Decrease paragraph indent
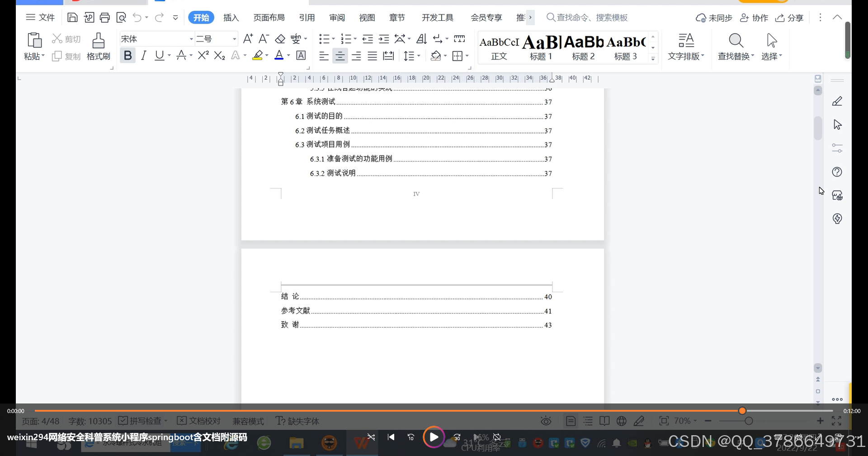This screenshot has height=456, width=868. coord(368,39)
